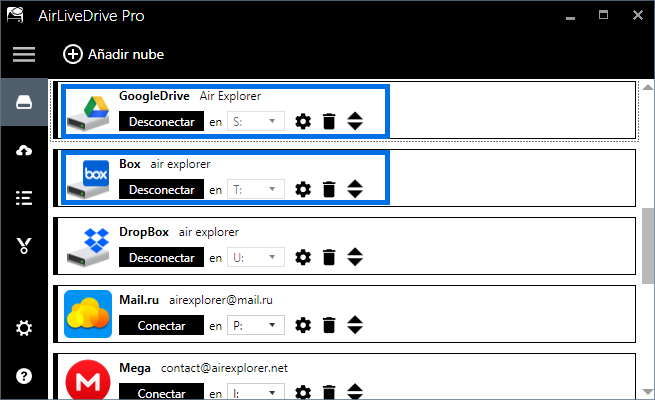Select the drives sidebar icon
The image size is (655, 400).
[24, 102]
